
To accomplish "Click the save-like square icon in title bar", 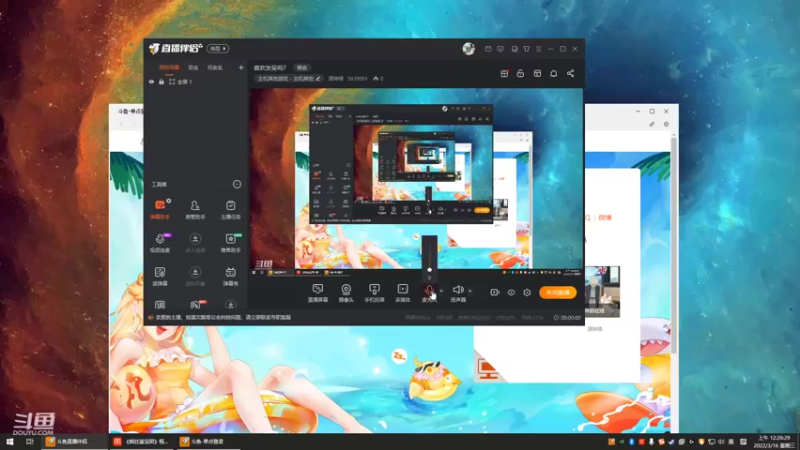I will 514,49.
